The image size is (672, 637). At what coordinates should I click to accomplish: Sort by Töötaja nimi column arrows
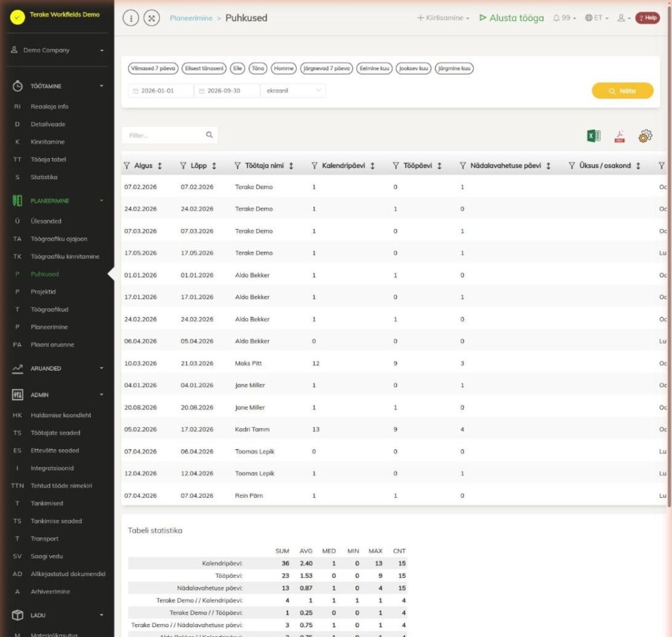(x=291, y=166)
